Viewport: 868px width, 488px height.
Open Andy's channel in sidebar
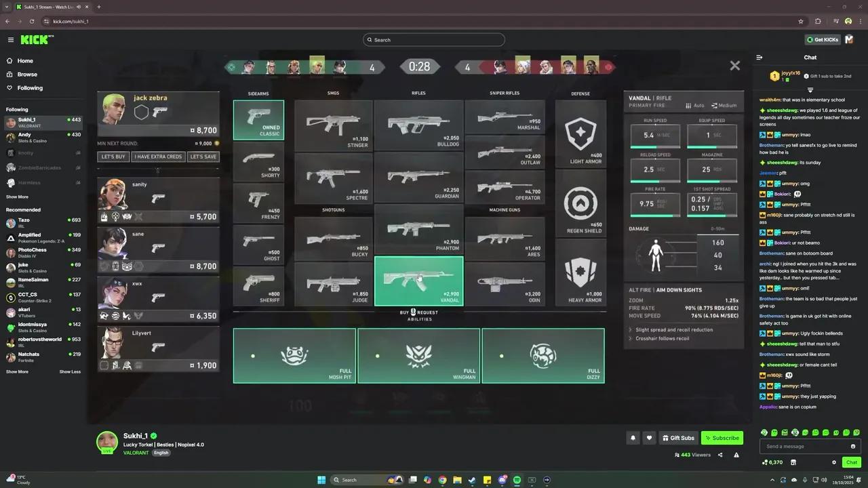pos(24,135)
